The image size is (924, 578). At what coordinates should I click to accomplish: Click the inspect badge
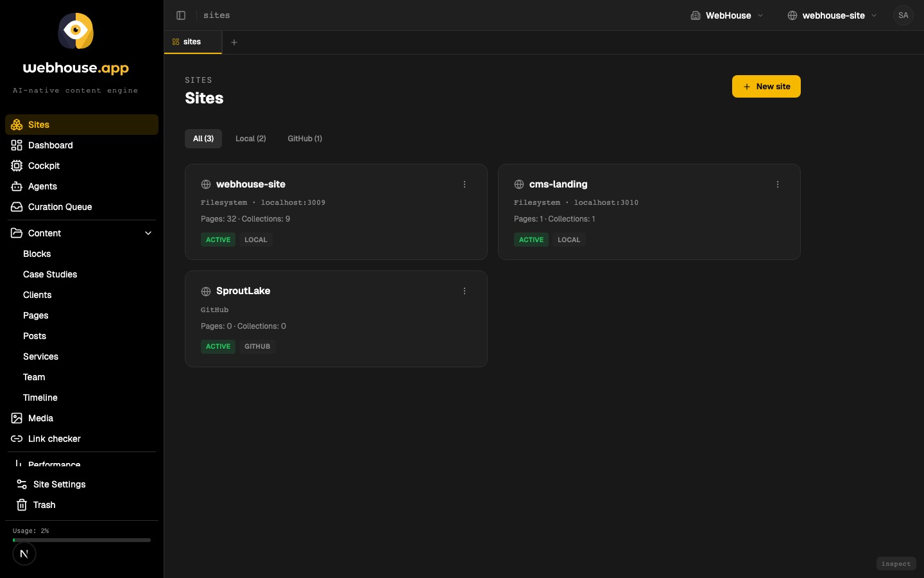[x=896, y=564]
